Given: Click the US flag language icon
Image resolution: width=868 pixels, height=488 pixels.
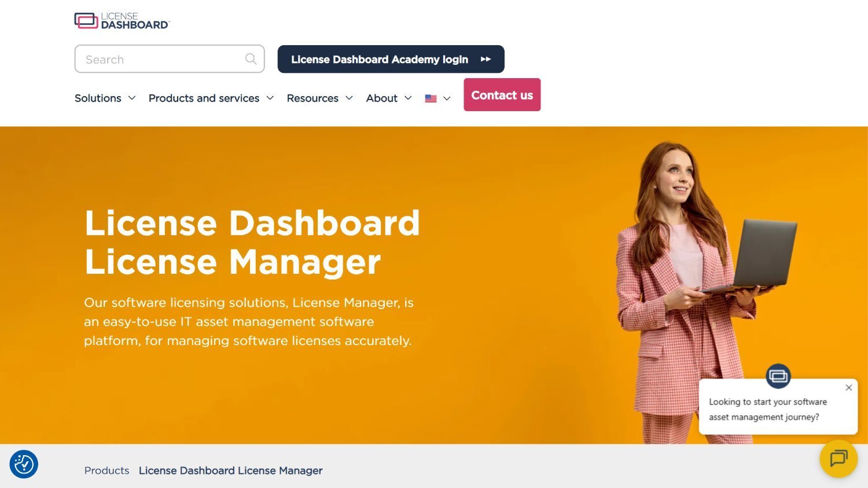Looking at the screenshot, I should (x=431, y=98).
